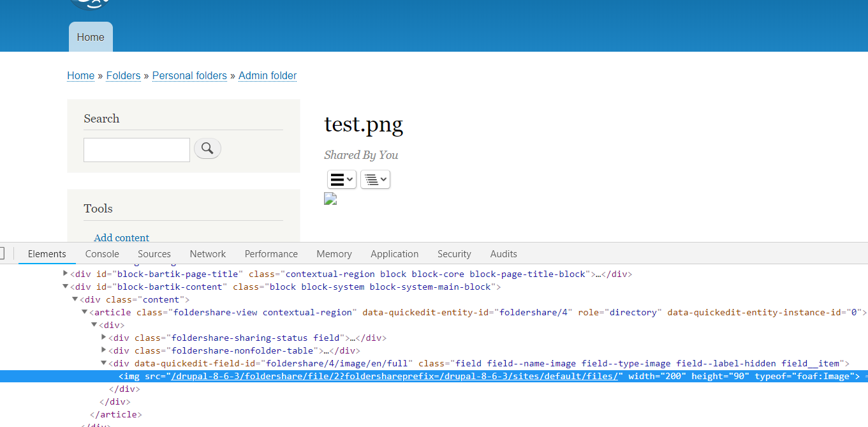Switch to the Console tab in DevTools
The width and height of the screenshot is (868, 427).
click(101, 253)
